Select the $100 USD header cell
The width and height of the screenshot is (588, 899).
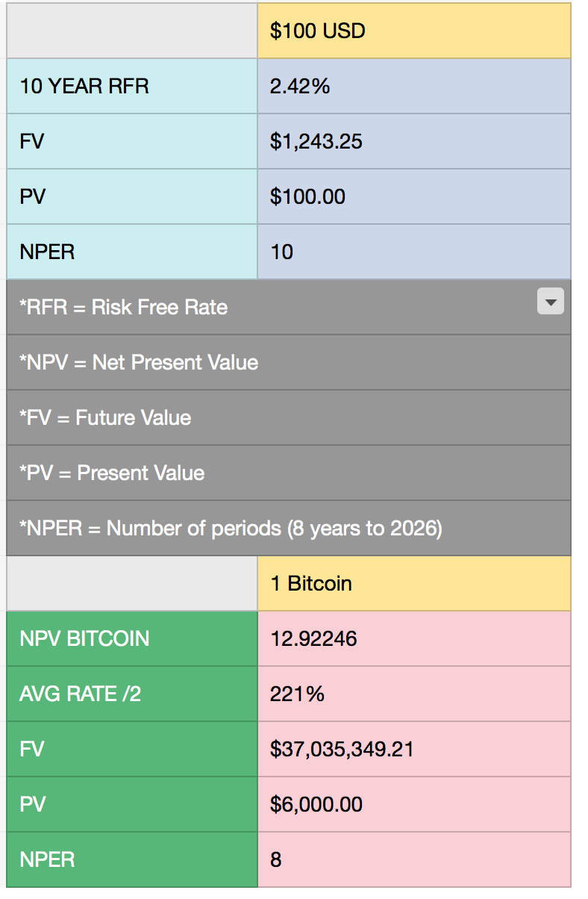[414, 31]
